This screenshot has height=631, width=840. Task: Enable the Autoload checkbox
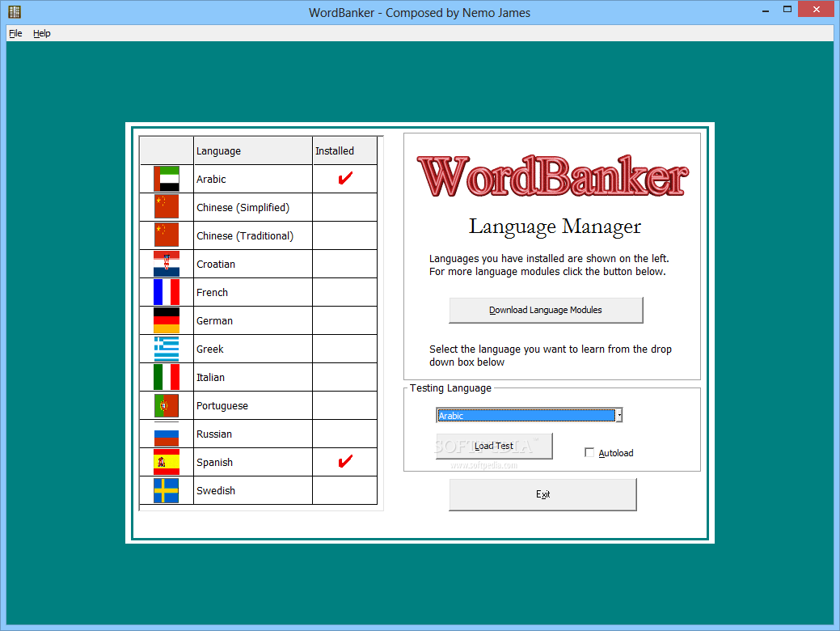click(589, 452)
